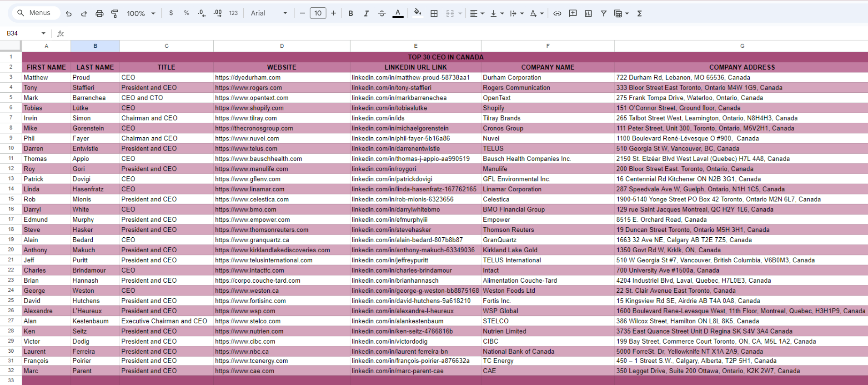Click the TOP 30 CEO IN CANADA title

[446, 57]
